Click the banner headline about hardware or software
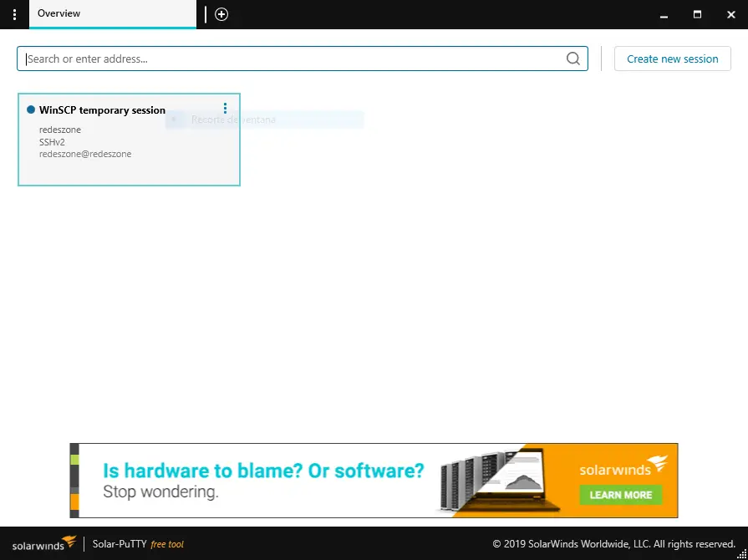This screenshot has height=560, width=748. (x=263, y=471)
